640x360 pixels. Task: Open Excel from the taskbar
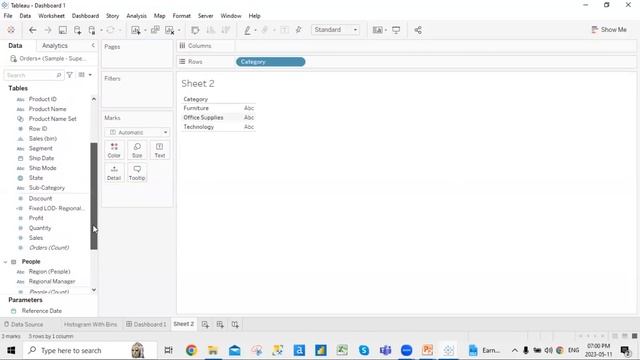[x=342, y=350]
